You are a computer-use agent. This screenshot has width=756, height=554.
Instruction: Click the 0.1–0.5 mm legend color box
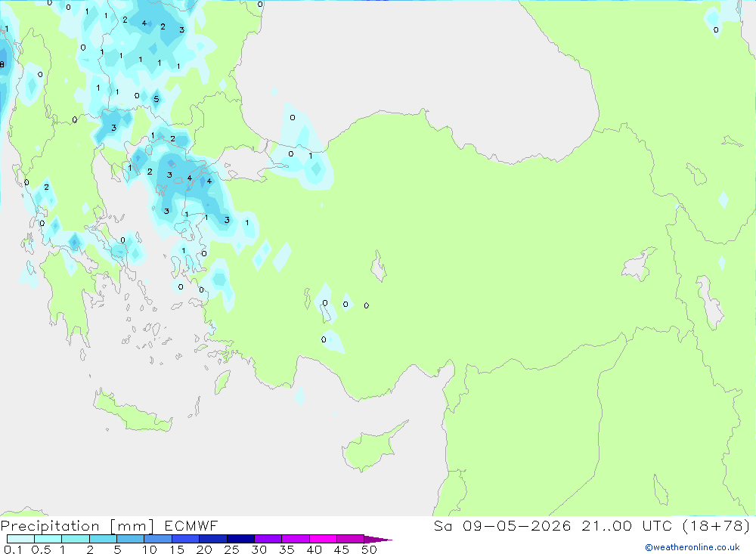point(20,539)
